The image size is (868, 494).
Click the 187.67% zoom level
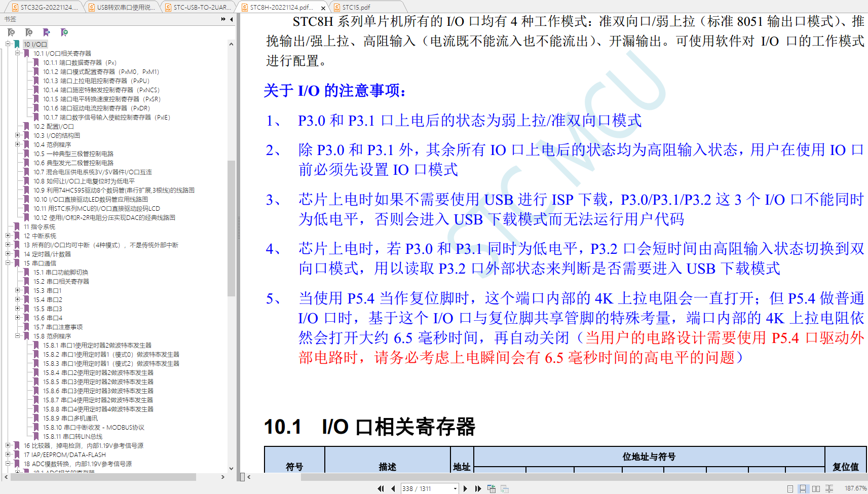coord(855,488)
